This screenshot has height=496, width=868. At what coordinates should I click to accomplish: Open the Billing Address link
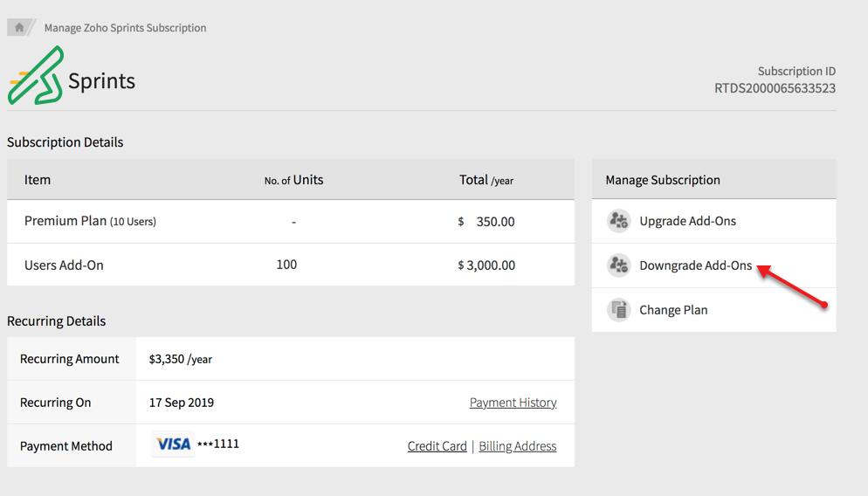coord(517,446)
